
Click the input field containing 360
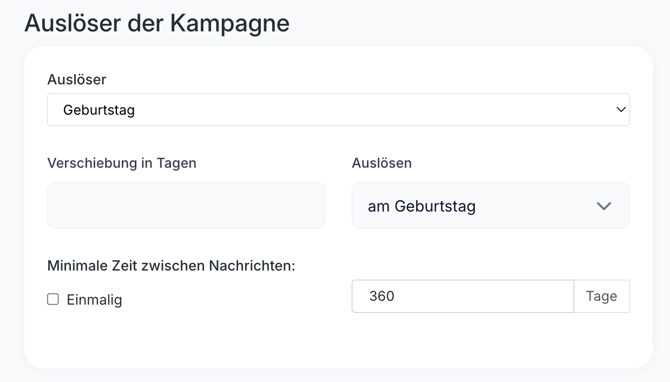pyautogui.click(x=463, y=296)
